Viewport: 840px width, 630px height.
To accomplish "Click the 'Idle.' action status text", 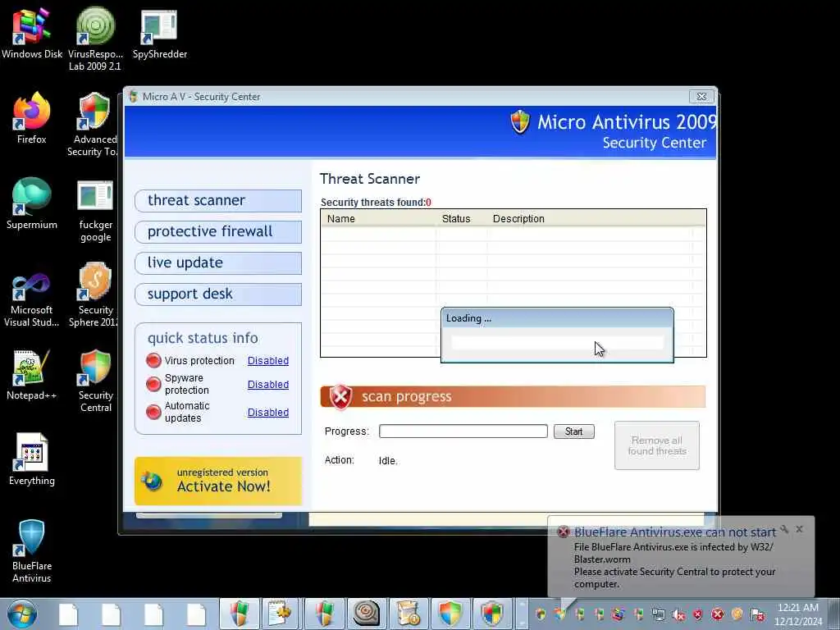I will pyautogui.click(x=388, y=461).
